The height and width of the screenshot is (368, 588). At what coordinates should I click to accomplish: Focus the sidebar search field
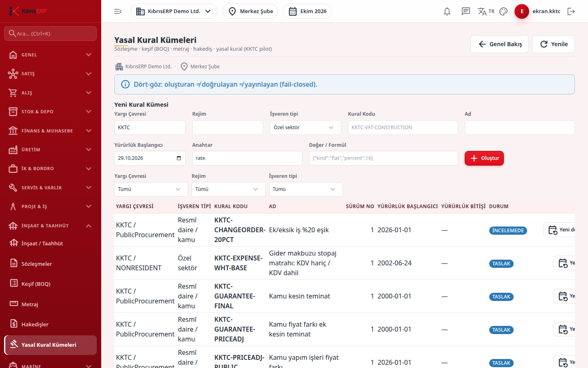50,34
